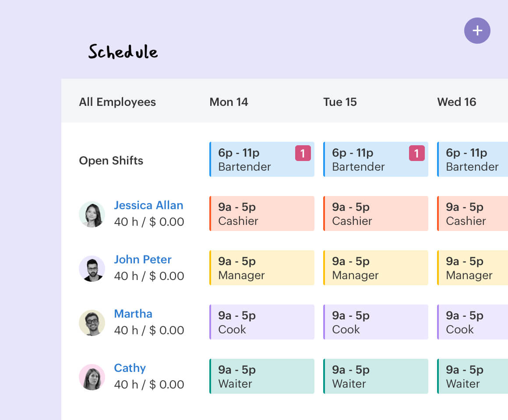Viewport: 508px width, 420px height.
Task: Select the Wed 16 column header
Action: click(456, 102)
